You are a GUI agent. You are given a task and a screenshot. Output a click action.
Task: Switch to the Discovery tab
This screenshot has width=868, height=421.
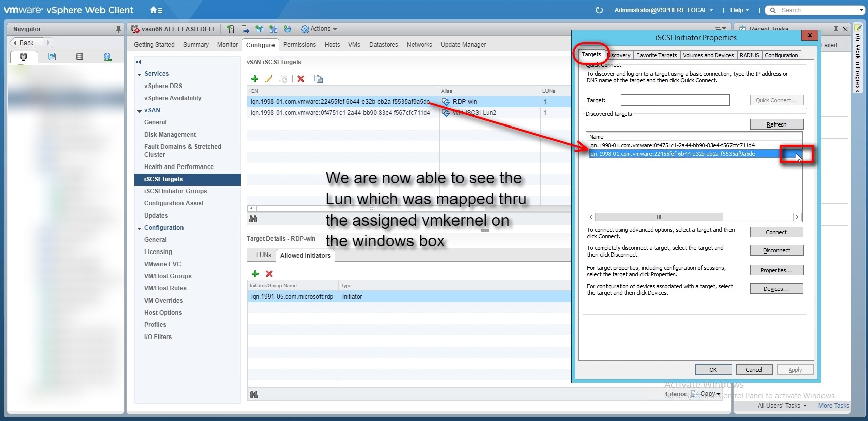pyautogui.click(x=619, y=55)
